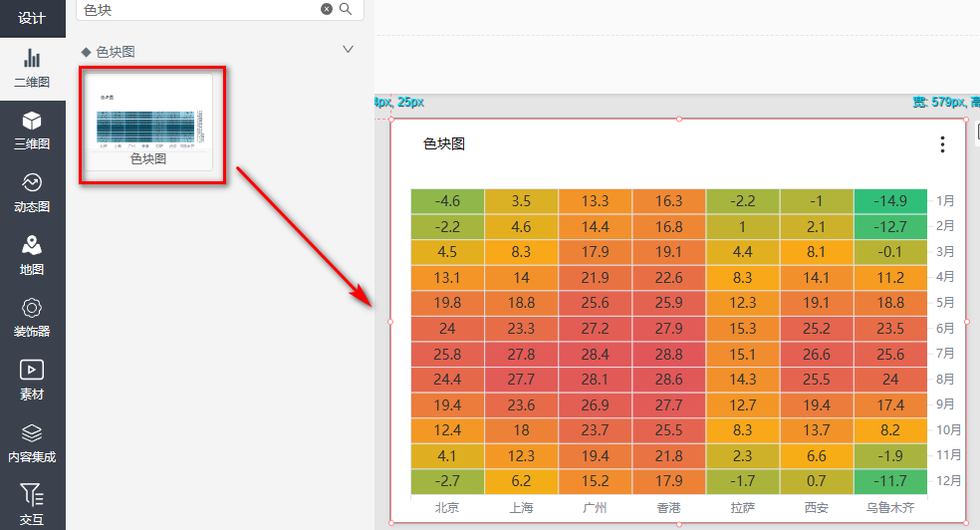Open the 地图 map components

(x=32, y=255)
